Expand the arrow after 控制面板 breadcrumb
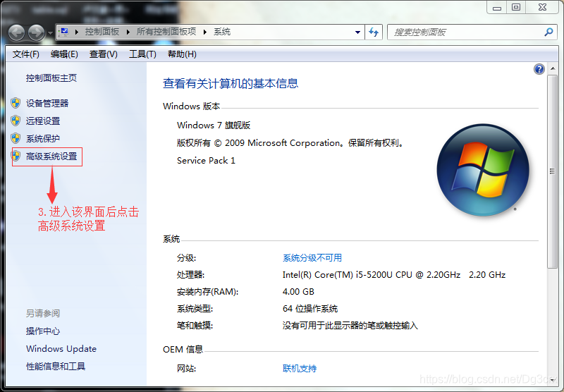Viewport: 564px width, 392px height. pyautogui.click(x=128, y=32)
